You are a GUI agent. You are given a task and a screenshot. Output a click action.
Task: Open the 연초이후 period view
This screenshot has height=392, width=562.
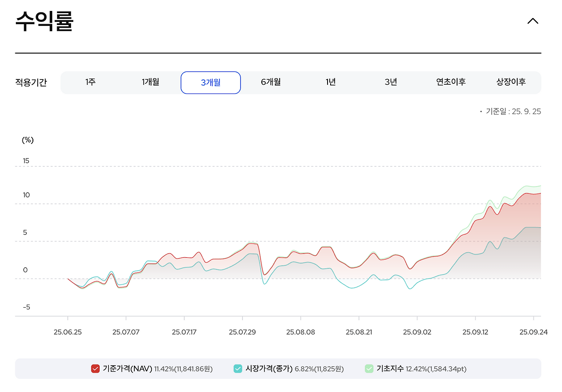[451, 83]
